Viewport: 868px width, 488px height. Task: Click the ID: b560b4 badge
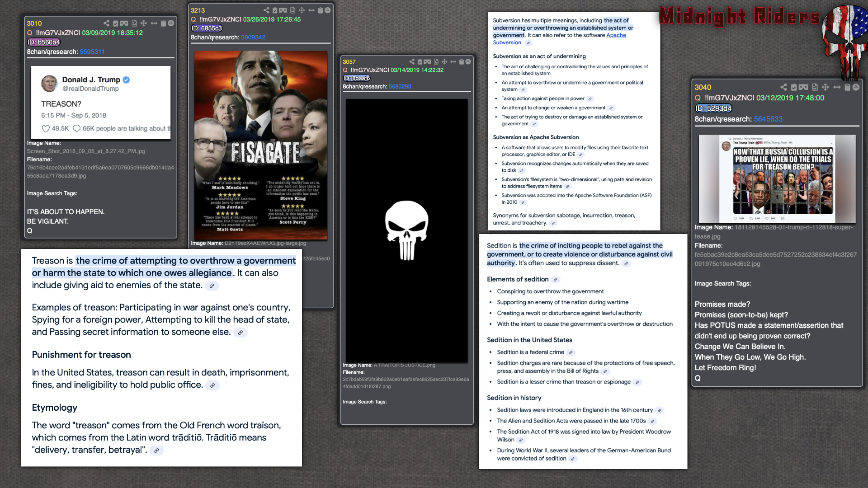click(44, 42)
